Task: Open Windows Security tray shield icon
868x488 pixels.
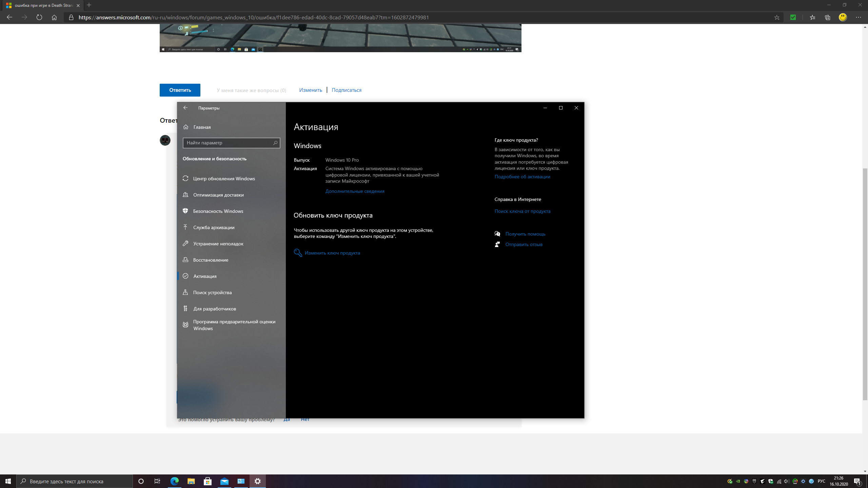Action: (770, 481)
